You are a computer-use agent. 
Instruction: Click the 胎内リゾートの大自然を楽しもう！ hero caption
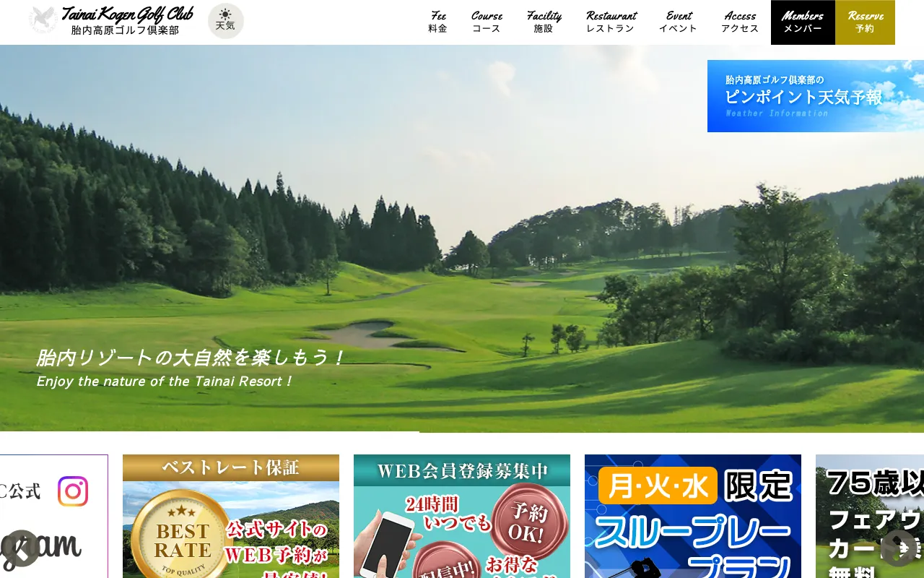(x=191, y=358)
